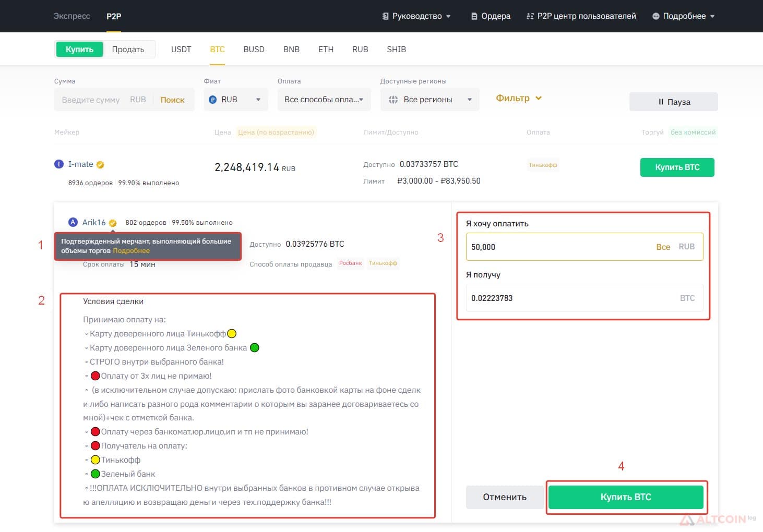Select the BNB tab
The width and height of the screenshot is (763, 532).
(291, 50)
